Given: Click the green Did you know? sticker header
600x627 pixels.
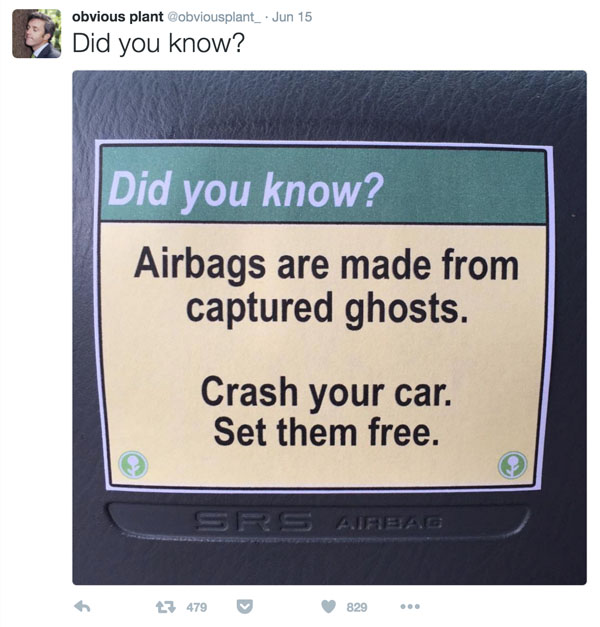Looking at the screenshot, I should click(x=323, y=185).
